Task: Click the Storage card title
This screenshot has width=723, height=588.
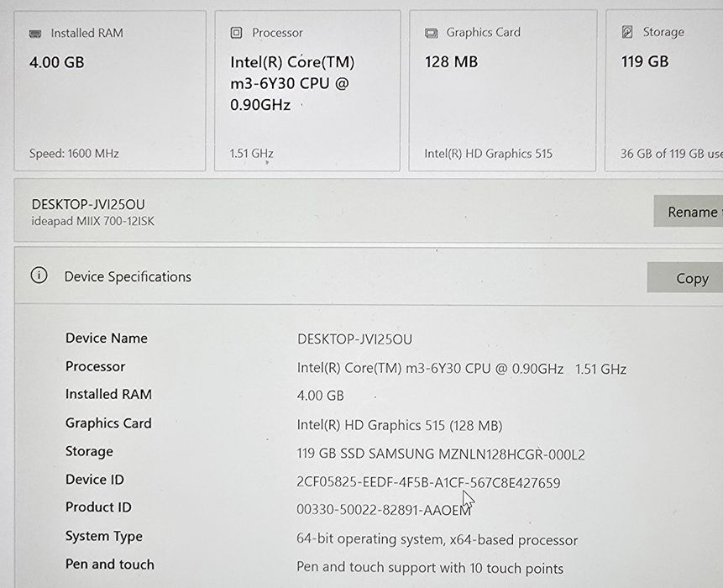Action: (663, 32)
